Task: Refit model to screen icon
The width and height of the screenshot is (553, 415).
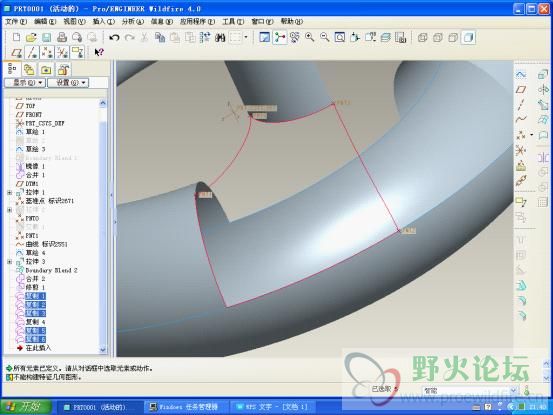Action: [x=340, y=37]
